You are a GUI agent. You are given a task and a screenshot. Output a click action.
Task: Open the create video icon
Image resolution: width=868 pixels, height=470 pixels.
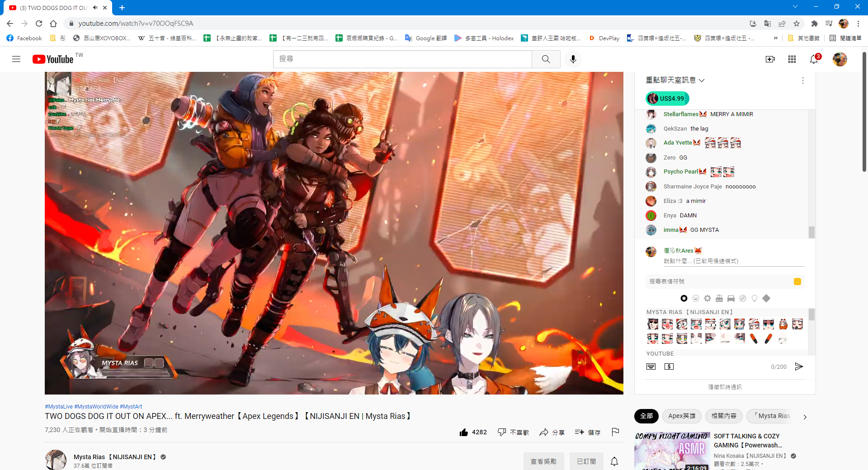click(x=770, y=59)
